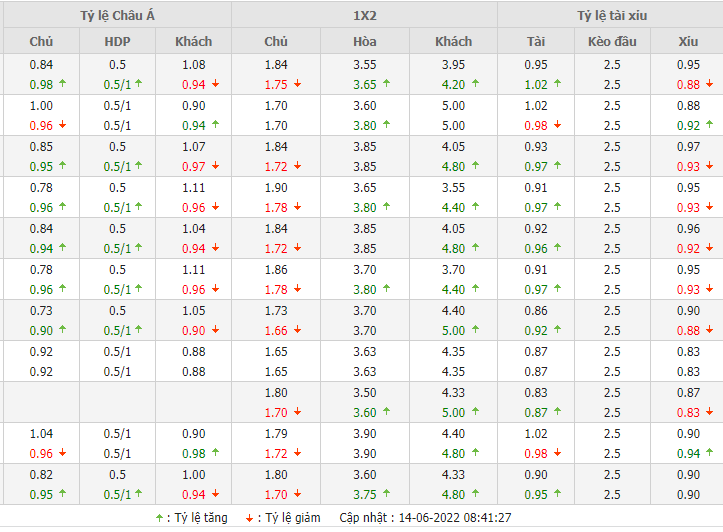Open the Tỷ lệ tài xỉu header tab
723x532 pixels.
612,15
